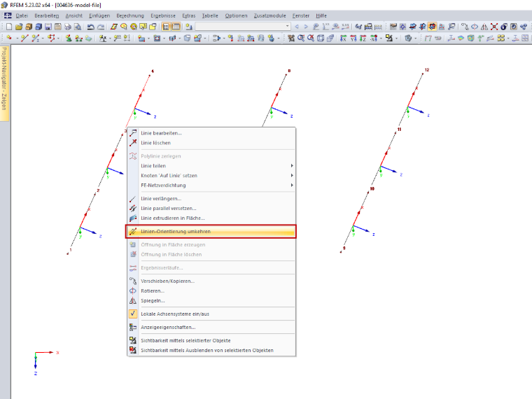Open the 'Projekt-Navigator - Zeigen' side tab
This screenshot has height=399, width=532.
[4, 83]
